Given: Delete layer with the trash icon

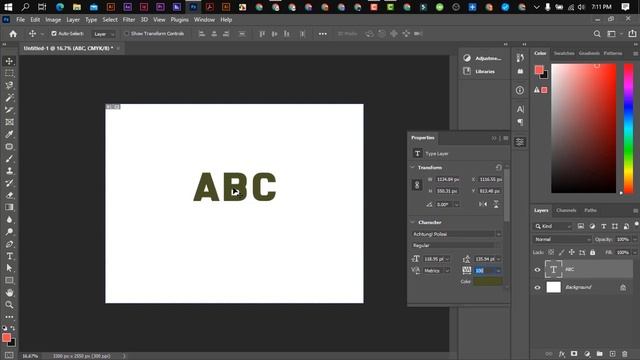Looking at the screenshot, I should point(624,354).
